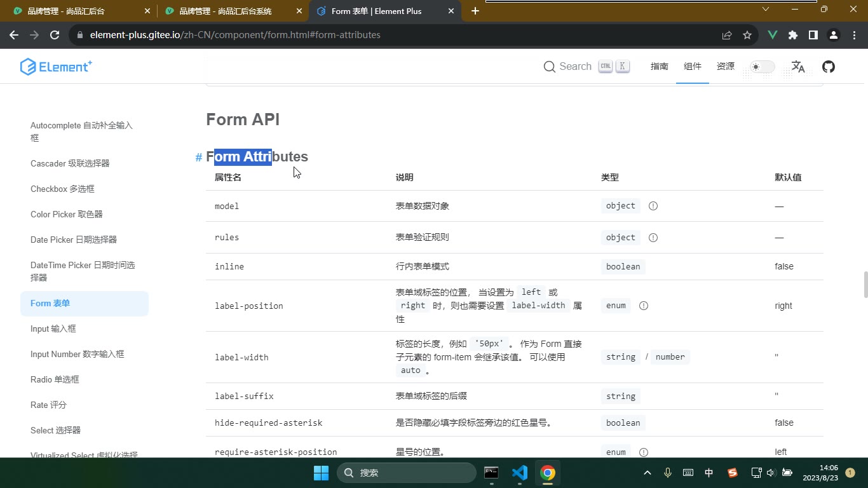Toggle the browser side panel icon

coord(813,35)
